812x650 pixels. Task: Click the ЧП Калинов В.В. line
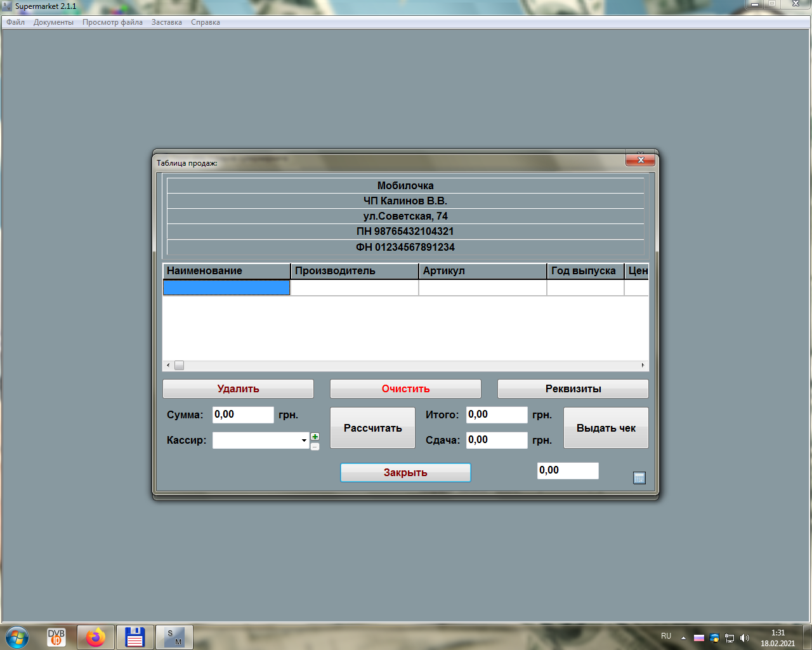tap(405, 201)
